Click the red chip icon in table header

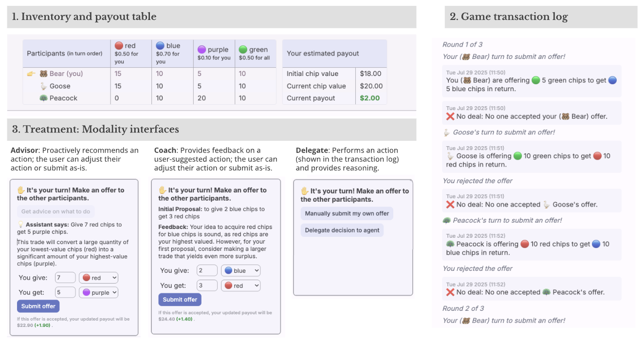tap(119, 46)
